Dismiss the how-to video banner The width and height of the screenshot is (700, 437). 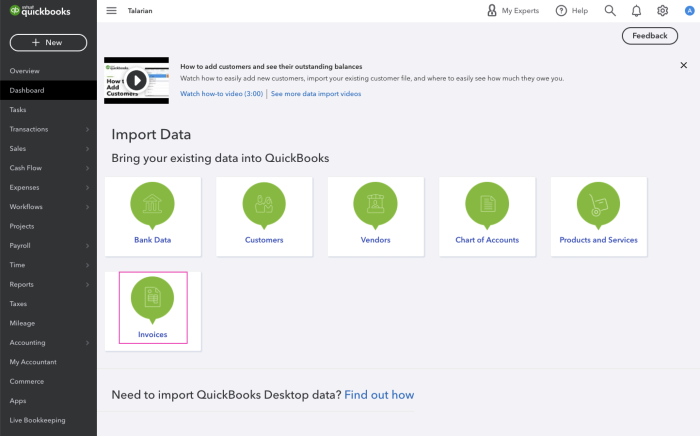pos(683,65)
